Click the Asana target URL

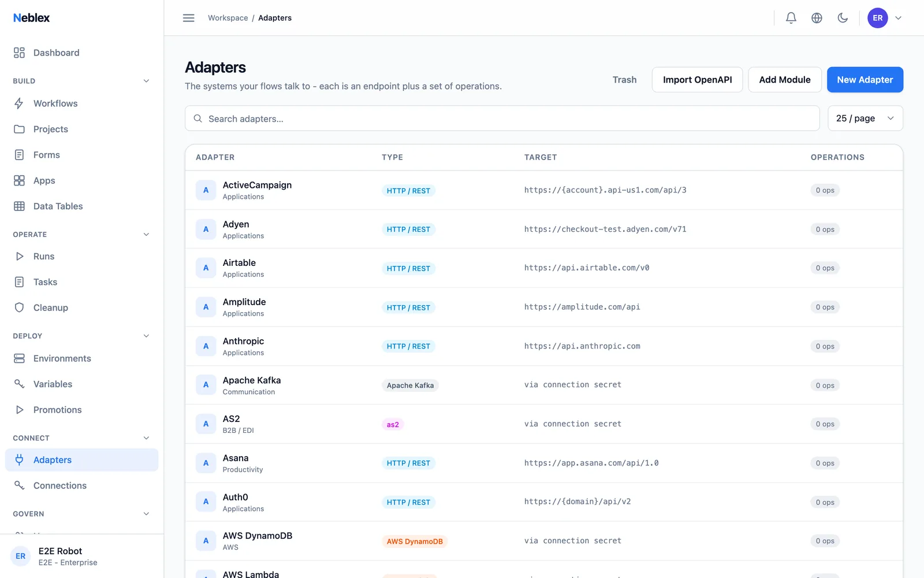point(591,463)
